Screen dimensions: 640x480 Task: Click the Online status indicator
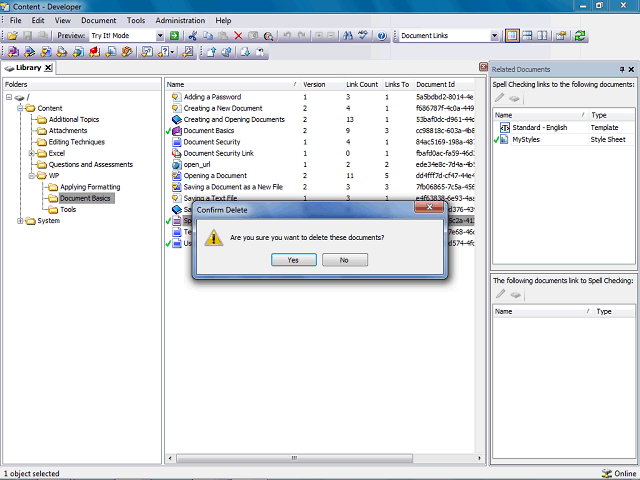pos(619,473)
